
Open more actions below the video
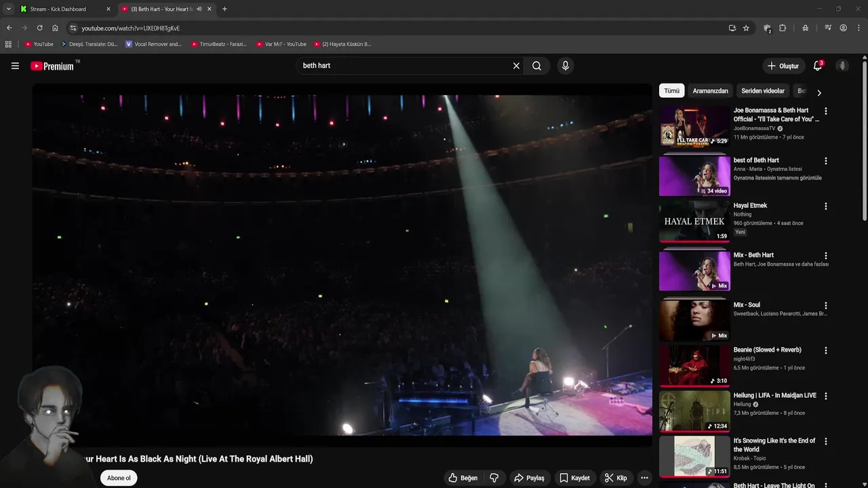644,478
